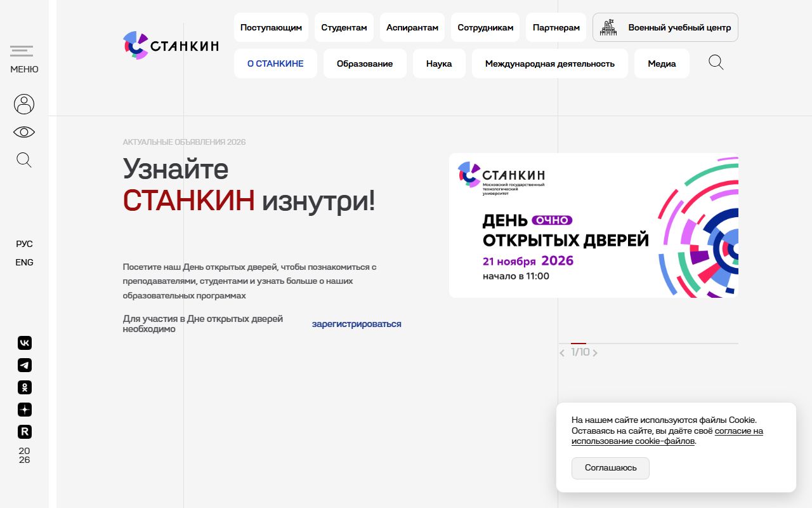Viewport: 812px width, 508px height.
Task: Click the military training center building icon
Action: [x=608, y=27]
